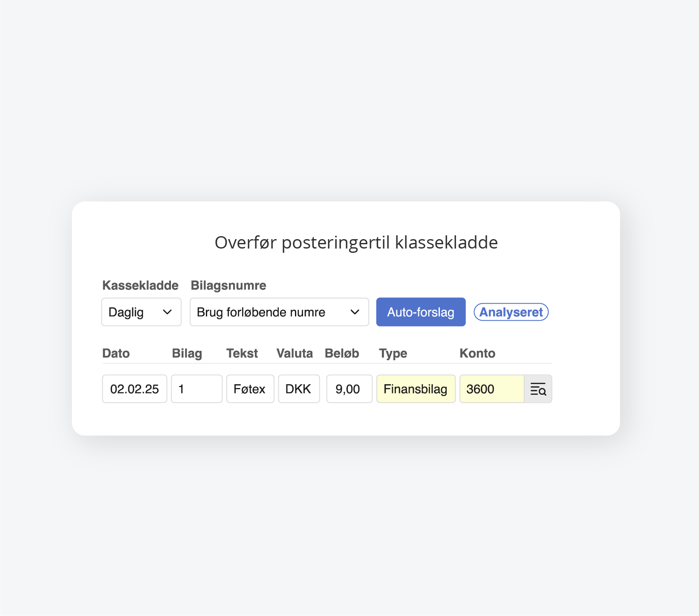Select the Finansbilag type field

(416, 389)
